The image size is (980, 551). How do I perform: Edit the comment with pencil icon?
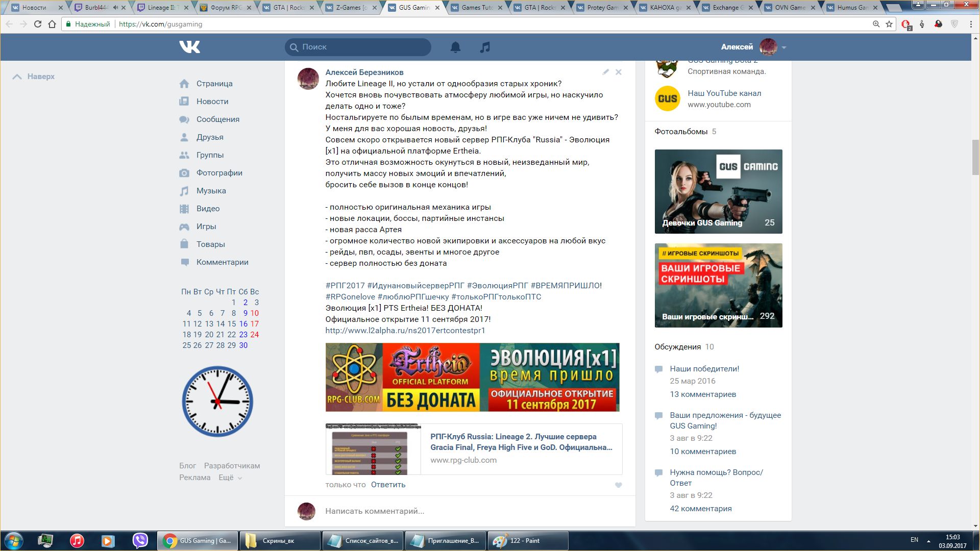coord(605,72)
